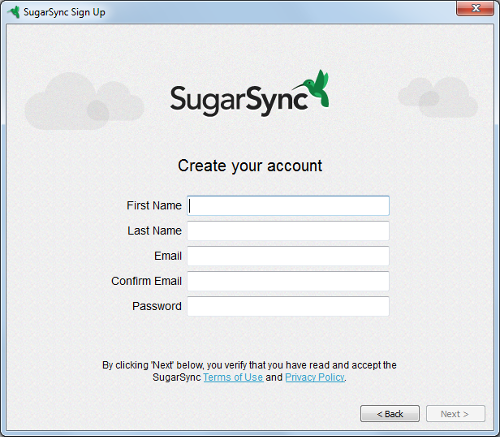This screenshot has height=437, width=500.
Task: Click the 'Last Name' label
Action: pos(154,231)
